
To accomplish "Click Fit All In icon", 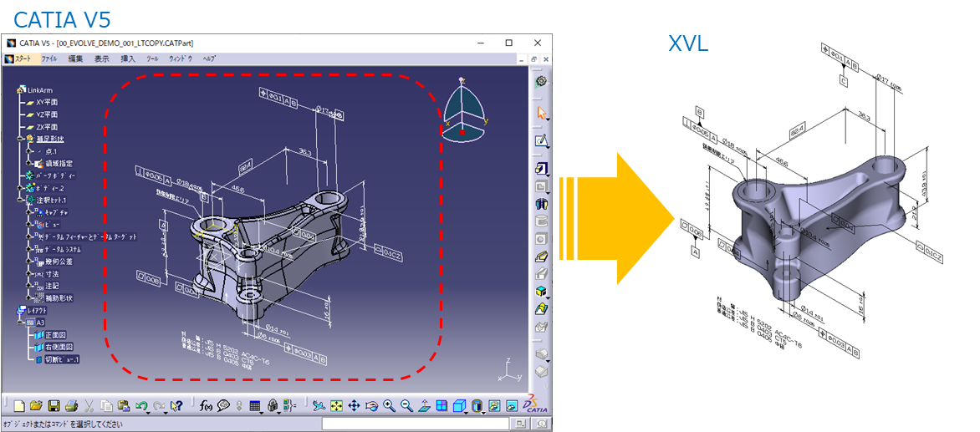I will click(x=336, y=406).
